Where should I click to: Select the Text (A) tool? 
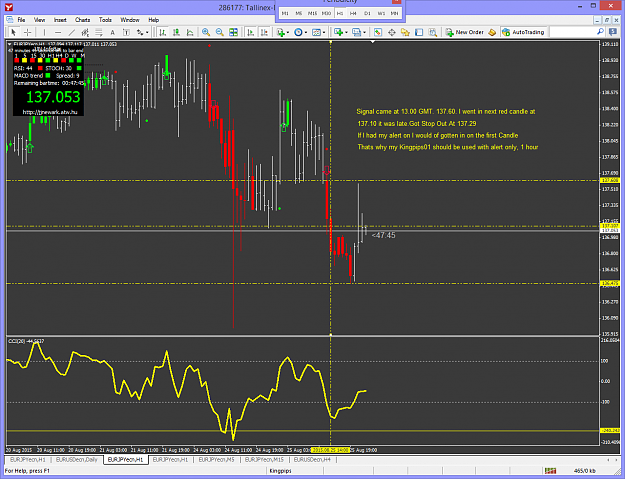112,32
